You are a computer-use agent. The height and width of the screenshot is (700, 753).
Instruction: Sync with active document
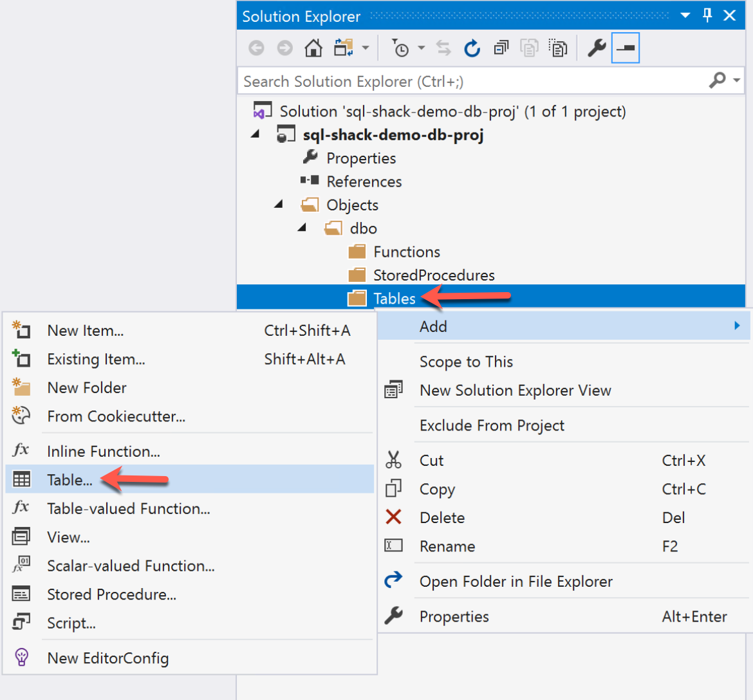443,47
